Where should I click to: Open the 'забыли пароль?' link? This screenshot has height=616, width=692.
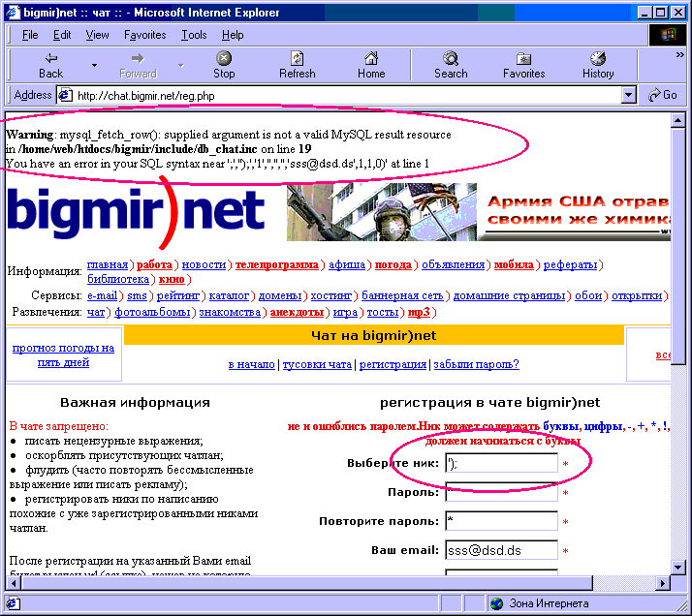coord(476,365)
